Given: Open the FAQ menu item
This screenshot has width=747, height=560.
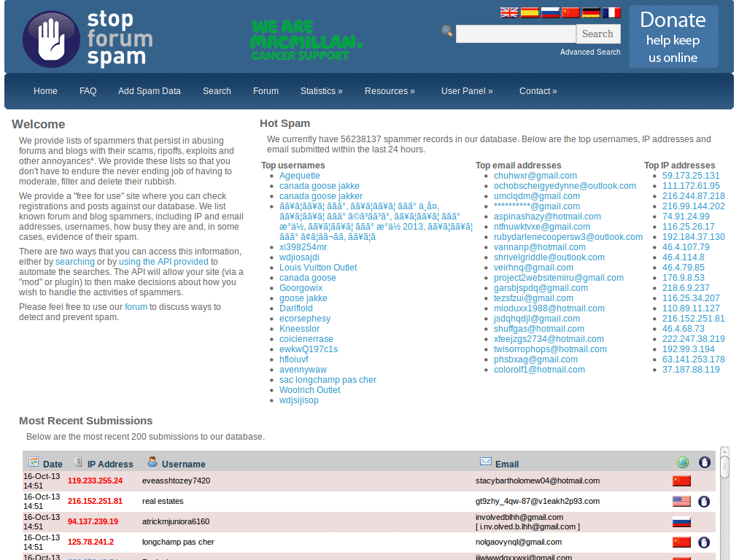Looking at the screenshot, I should (x=88, y=91).
